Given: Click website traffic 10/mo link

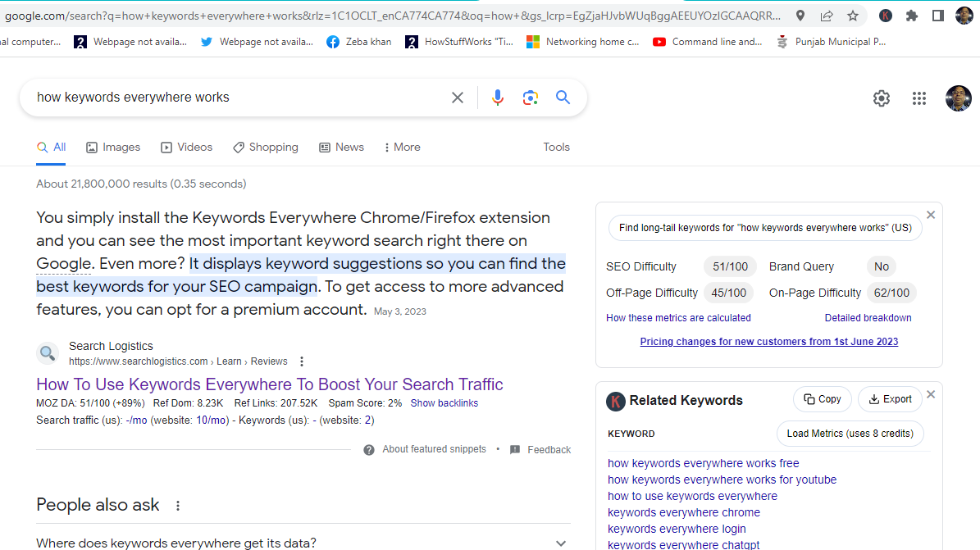Looking at the screenshot, I should click(212, 420).
